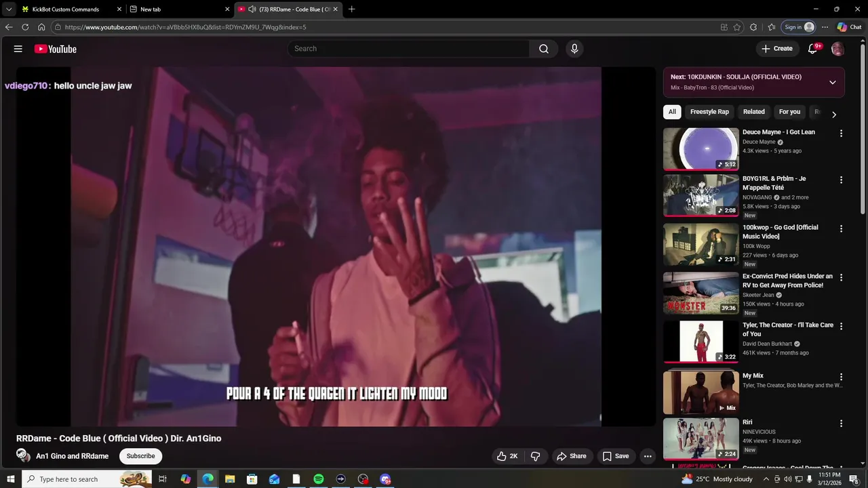Select the All filter chip
Image resolution: width=868 pixels, height=488 pixels.
(672, 112)
